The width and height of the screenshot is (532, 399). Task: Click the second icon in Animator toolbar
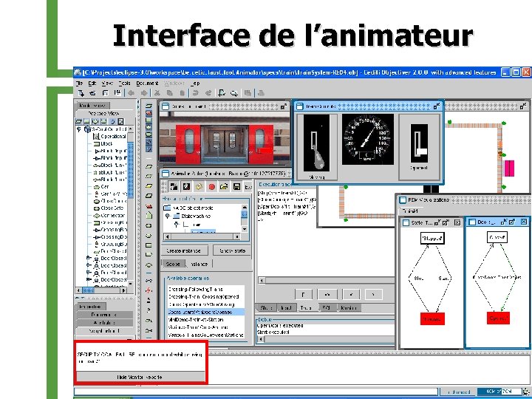186,187
